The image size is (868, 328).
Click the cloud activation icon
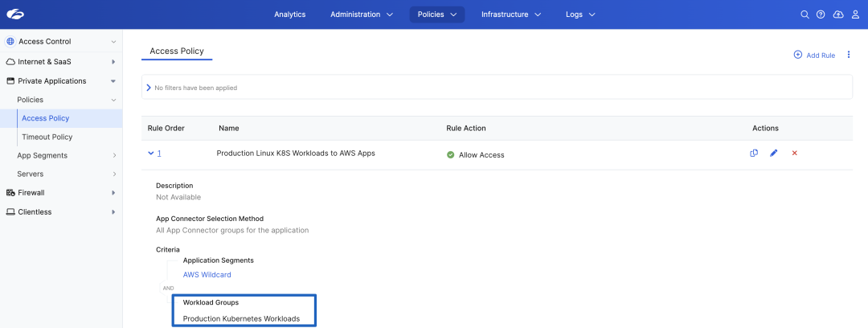838,14
